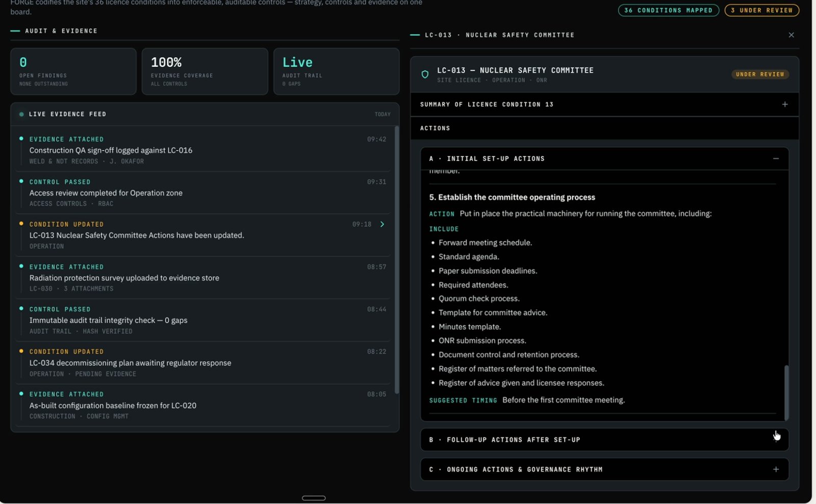Click 'Minutes template.' bullet

(470, 327)
